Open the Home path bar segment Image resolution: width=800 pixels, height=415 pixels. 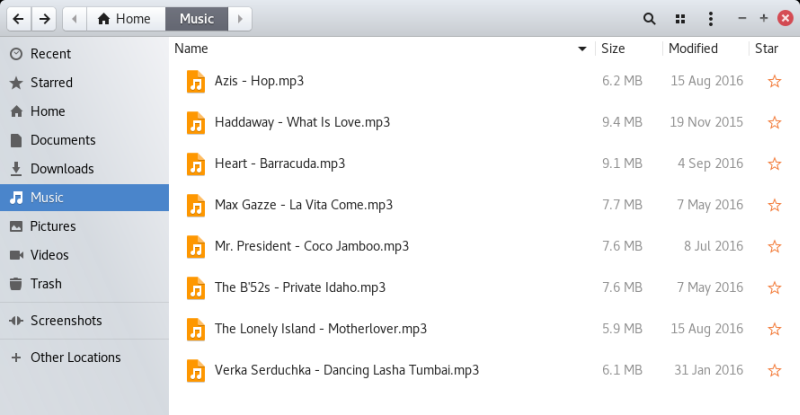126,19
